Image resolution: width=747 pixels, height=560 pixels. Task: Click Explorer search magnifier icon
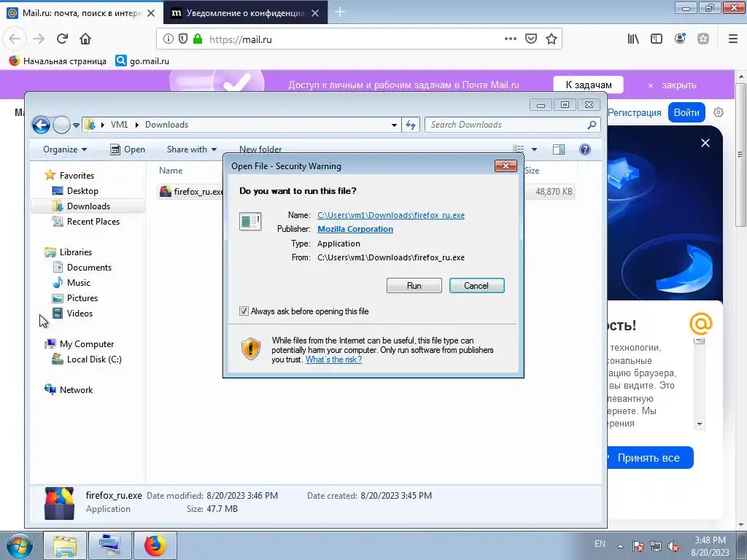(x=592, y=125)
